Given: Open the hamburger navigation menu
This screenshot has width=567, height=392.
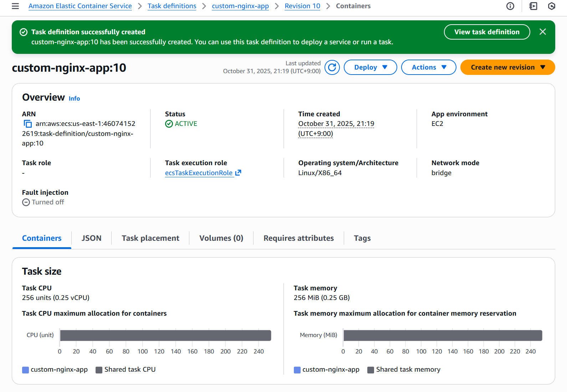Looking at the screenshot, I should [x=15, y=6].
